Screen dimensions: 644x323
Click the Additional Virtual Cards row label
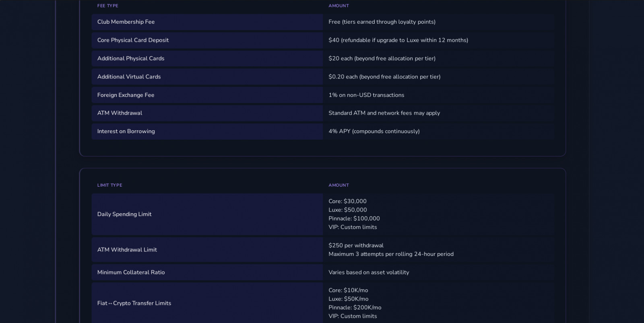pos(129,77)
